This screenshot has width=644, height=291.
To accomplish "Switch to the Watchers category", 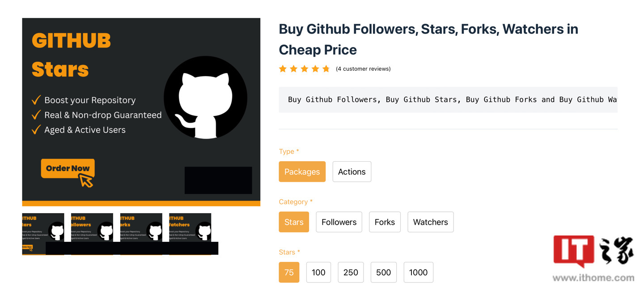I will pos(430,222).
